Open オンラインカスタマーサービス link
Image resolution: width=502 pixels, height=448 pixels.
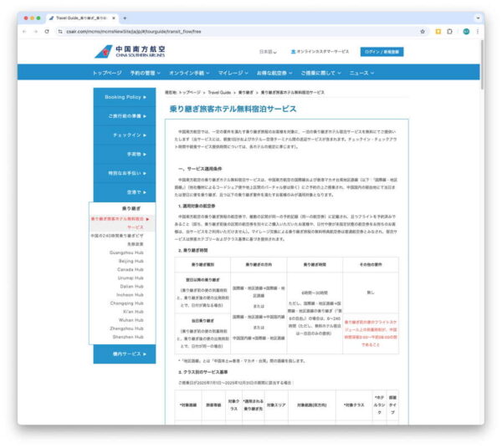coord(320,52)
